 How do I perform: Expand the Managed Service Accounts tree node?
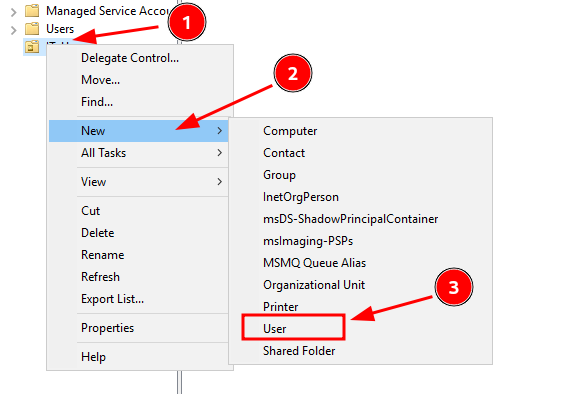tap(13, 12)
